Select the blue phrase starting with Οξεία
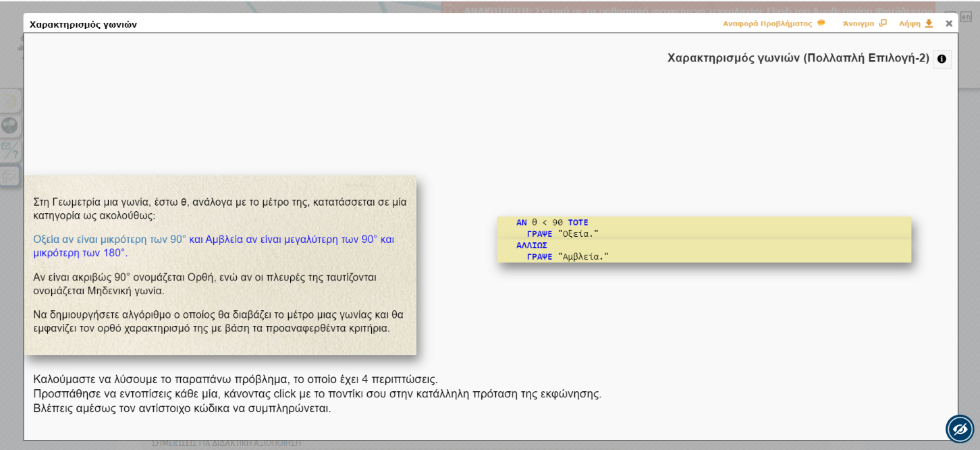Image resolution: width=980 pixels, height=450 pixels. pyautogui.click(x=109, y=240)
